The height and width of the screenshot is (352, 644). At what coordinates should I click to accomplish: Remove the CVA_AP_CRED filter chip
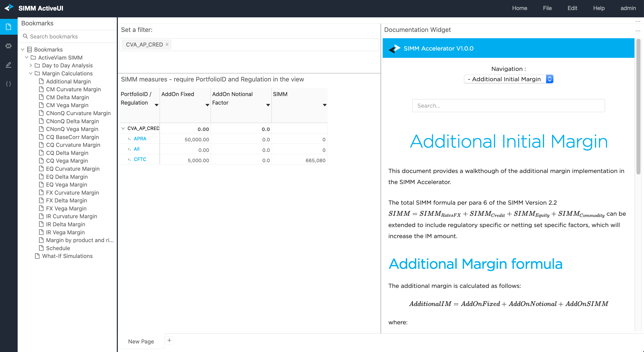pos(167,45)
